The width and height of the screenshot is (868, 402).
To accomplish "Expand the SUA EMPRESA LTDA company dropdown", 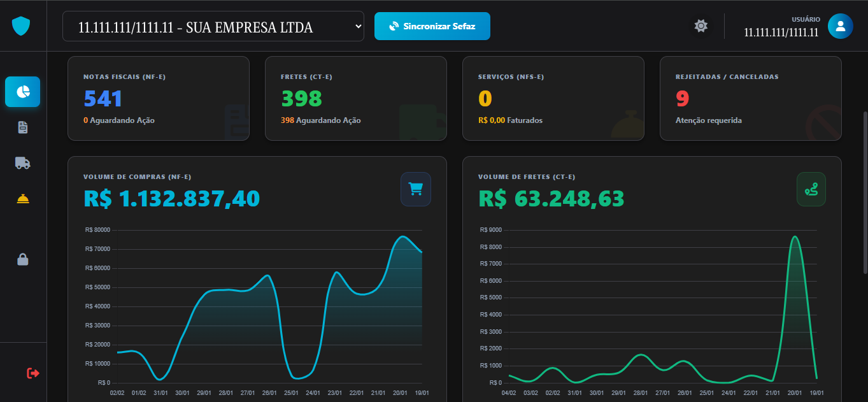I will [x=213, y=27].
